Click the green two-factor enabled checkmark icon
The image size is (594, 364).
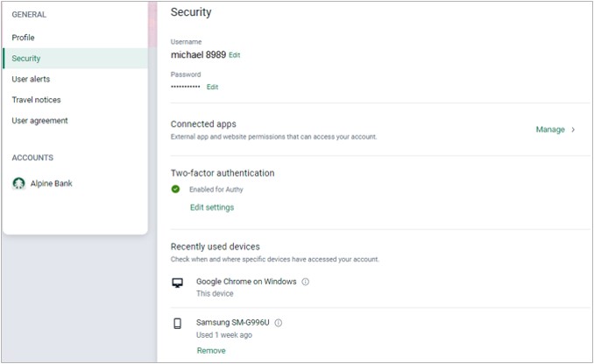tap(175, 189)
